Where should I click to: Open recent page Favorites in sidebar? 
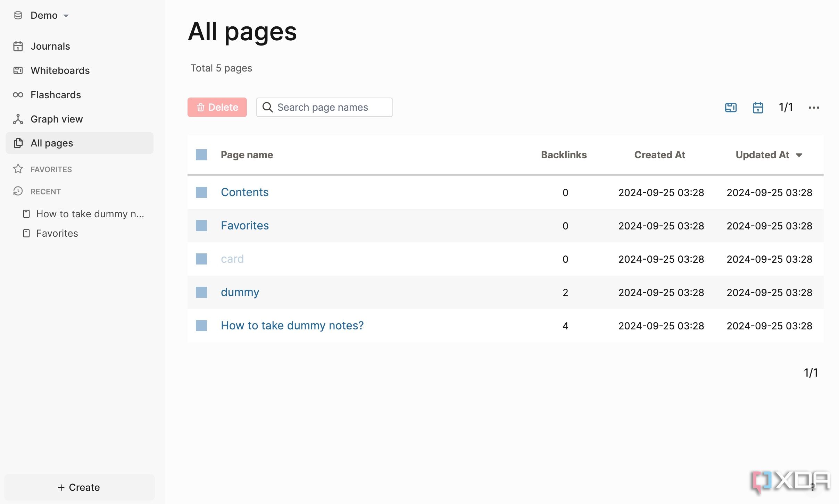click(x=57, y=233)
